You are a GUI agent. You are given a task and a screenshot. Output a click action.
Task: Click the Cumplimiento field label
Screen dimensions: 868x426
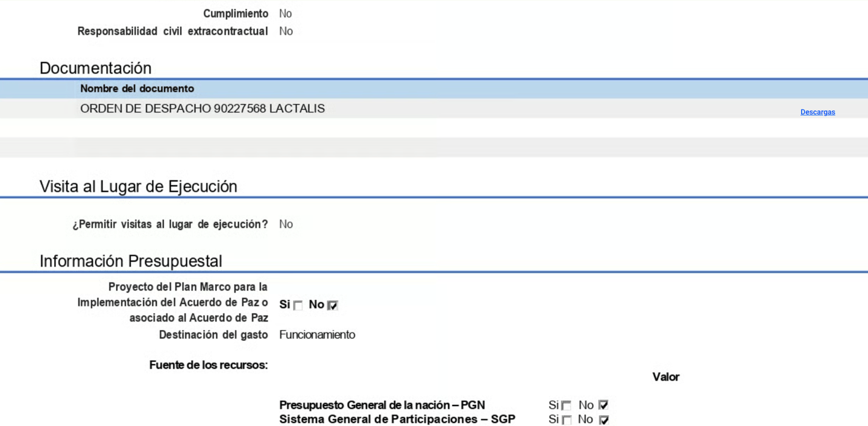click(236, 13)
